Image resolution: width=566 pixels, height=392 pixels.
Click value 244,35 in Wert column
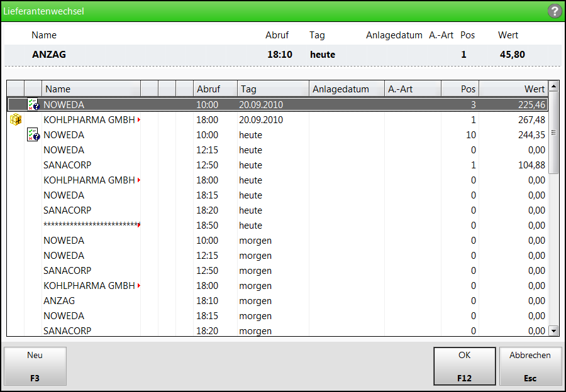click(x=531, y=135)
